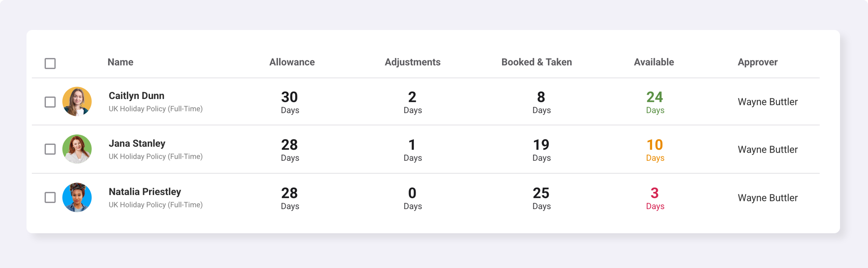
Task: Open Natalia Priestley's name link
Action: coord(145,192)
